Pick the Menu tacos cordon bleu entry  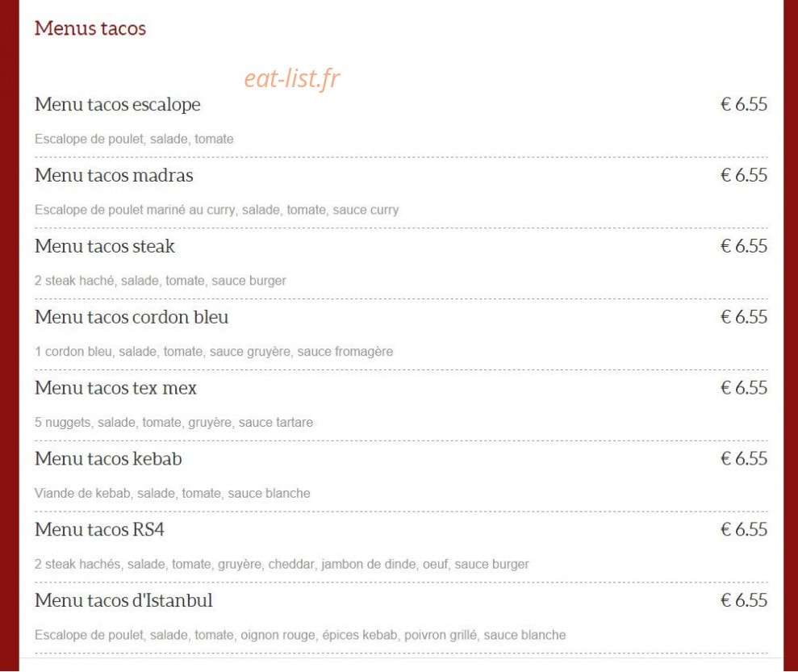coord(132,317)
